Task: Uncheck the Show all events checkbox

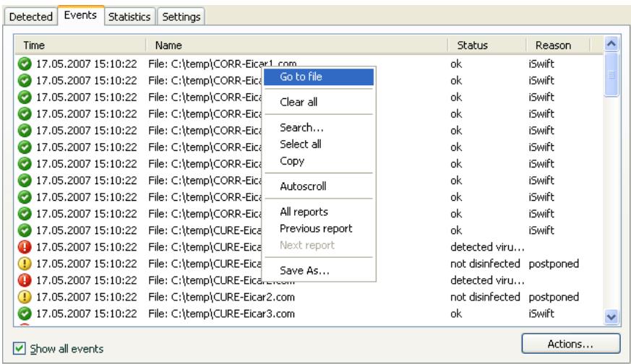Action: click(x=19, y=348)
